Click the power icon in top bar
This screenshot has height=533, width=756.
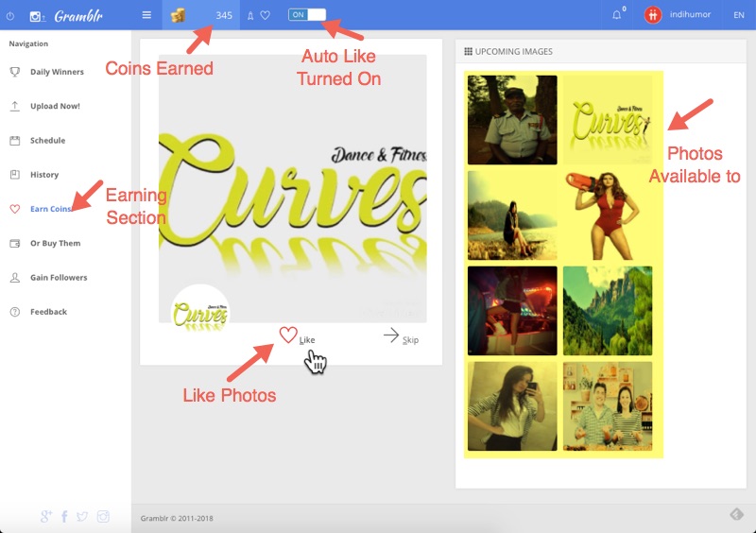pyautogui.click(x=9, y=16)
